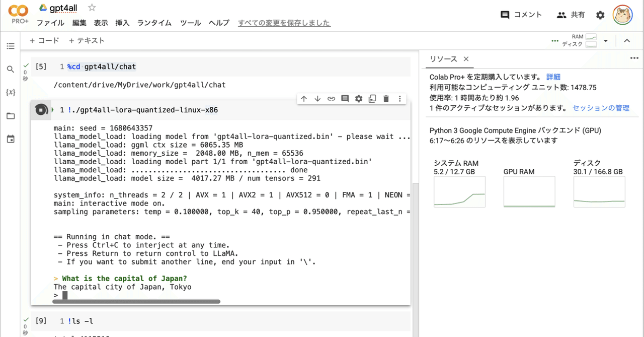This screenshot has height=337, width=644.
Task: Click the 共有 share button
Action: pyautogui.click(x=571, y=15)
